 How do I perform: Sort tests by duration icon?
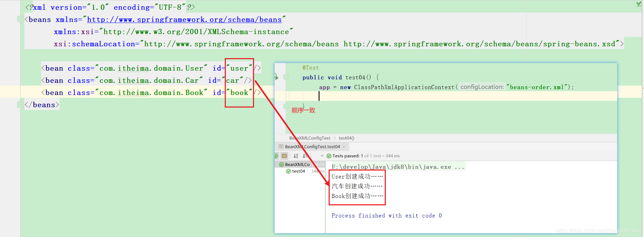[305, 156]
